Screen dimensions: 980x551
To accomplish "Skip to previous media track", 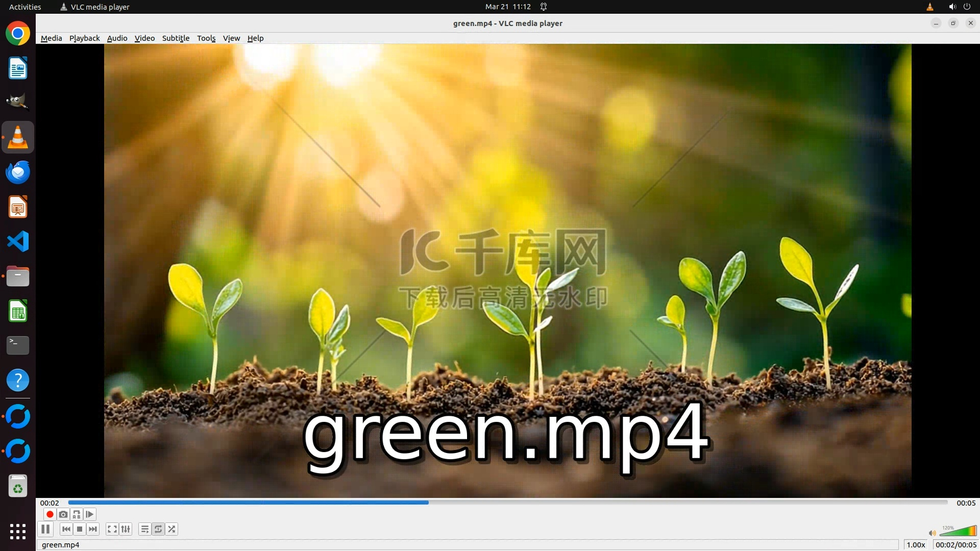I will (x=66, y=529).
